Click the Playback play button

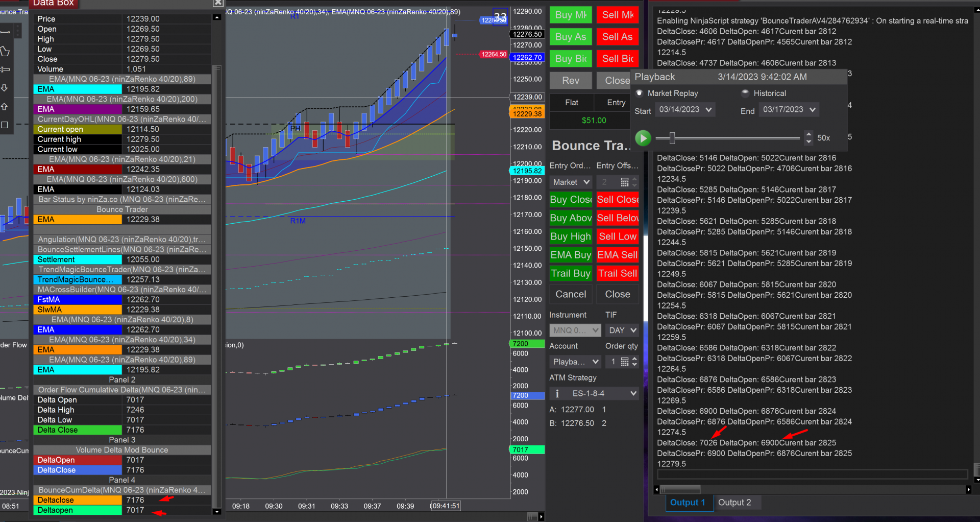coord(643,138)
